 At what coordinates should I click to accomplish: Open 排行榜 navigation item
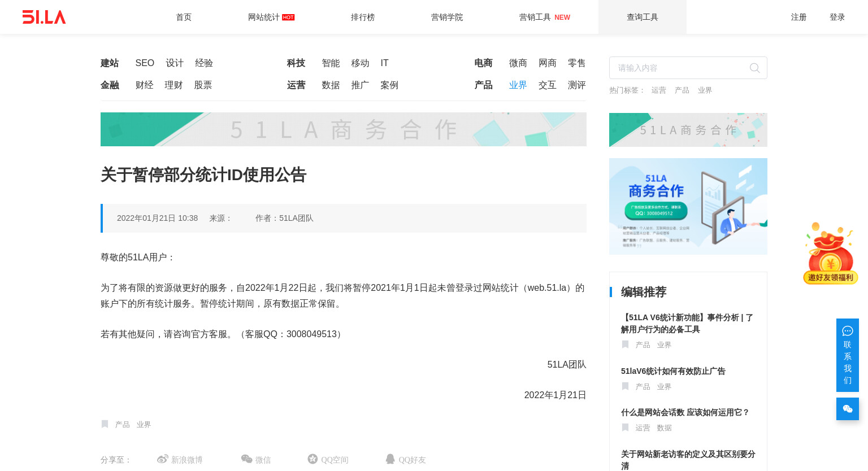pyautogui.click(x=363, y=17)
